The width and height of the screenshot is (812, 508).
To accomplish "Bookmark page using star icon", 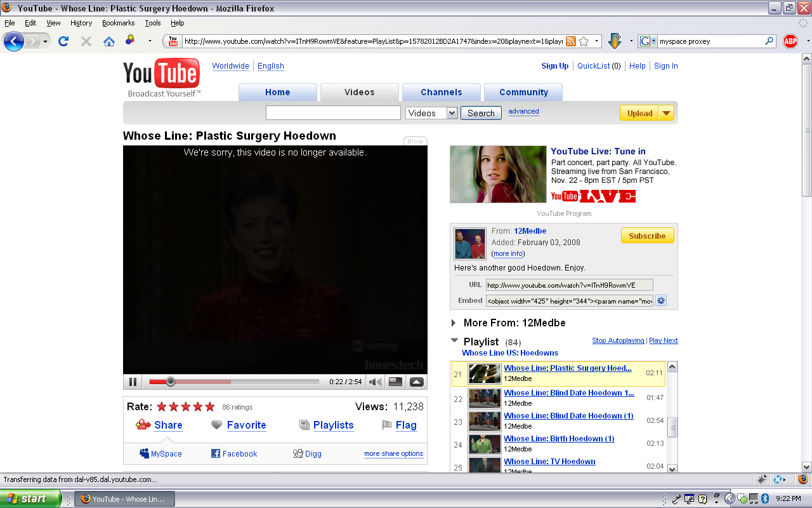I will click(x=584, y=41).
